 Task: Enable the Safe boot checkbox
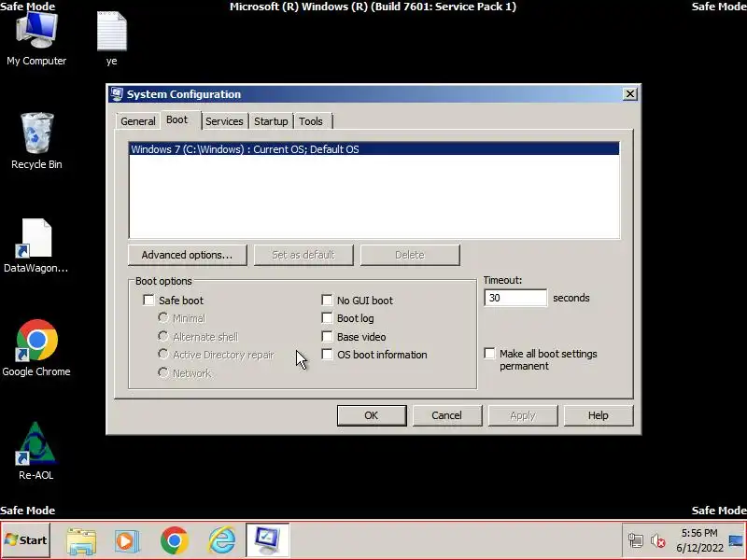148,300
